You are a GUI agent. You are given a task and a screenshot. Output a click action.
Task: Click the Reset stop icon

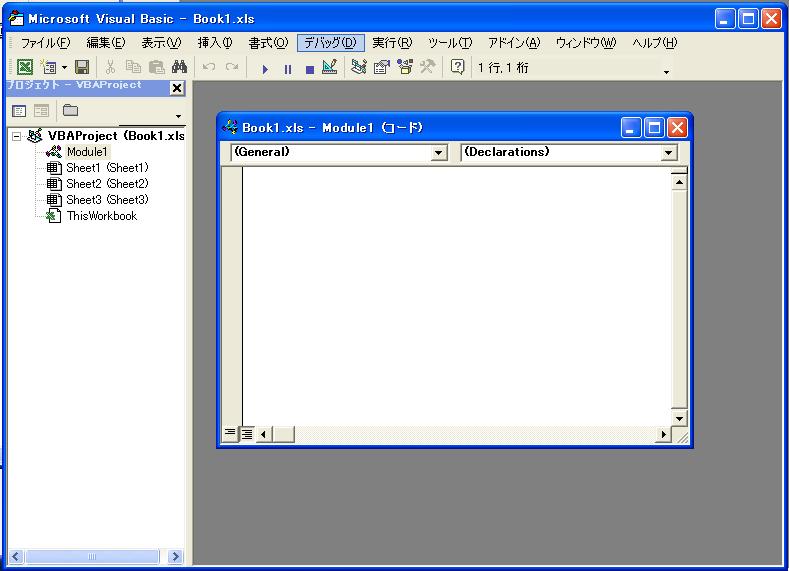click(x=310, y=69)
